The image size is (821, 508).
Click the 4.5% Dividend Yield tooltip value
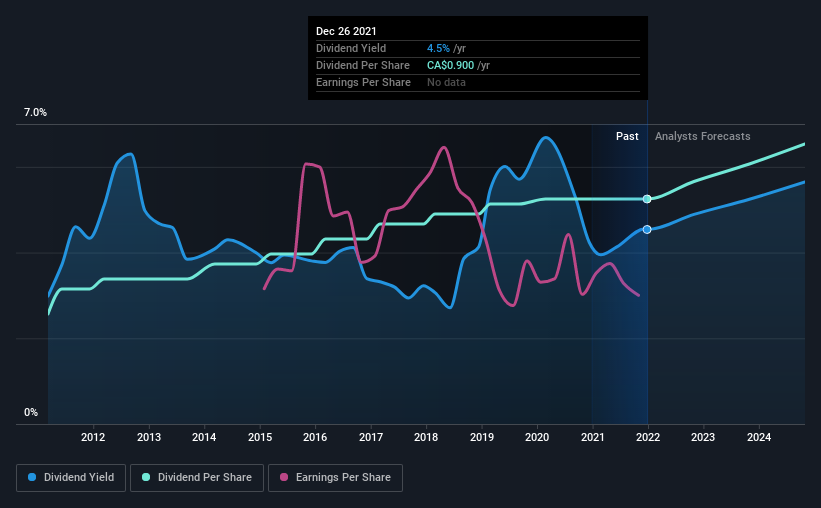(x=438, y=48)
